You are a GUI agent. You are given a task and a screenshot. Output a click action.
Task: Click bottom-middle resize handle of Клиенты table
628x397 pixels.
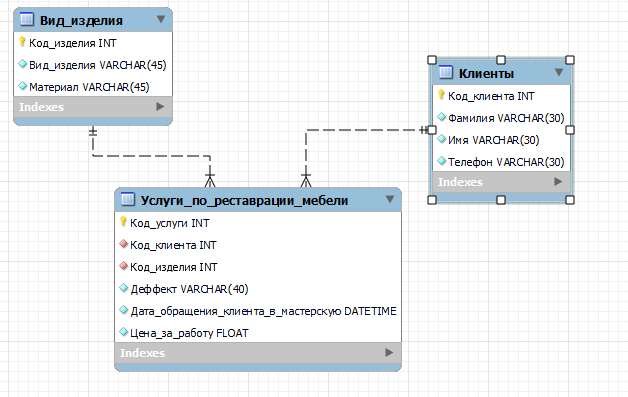click(x=501, y=200)
